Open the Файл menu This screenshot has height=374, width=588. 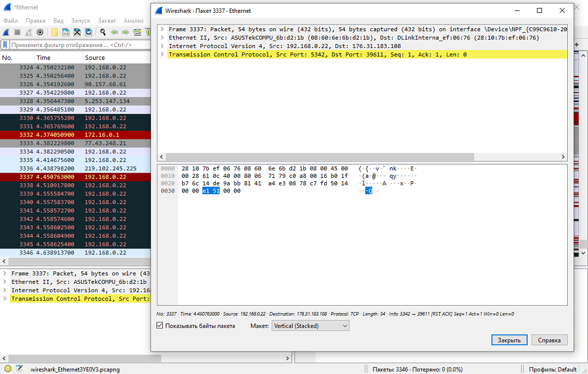11,21
